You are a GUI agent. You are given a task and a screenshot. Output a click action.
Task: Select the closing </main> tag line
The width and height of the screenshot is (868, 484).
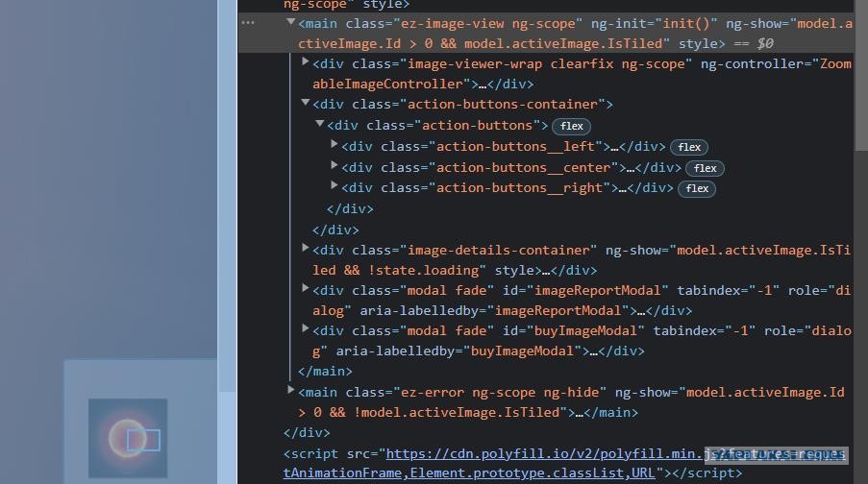point(325,371)
